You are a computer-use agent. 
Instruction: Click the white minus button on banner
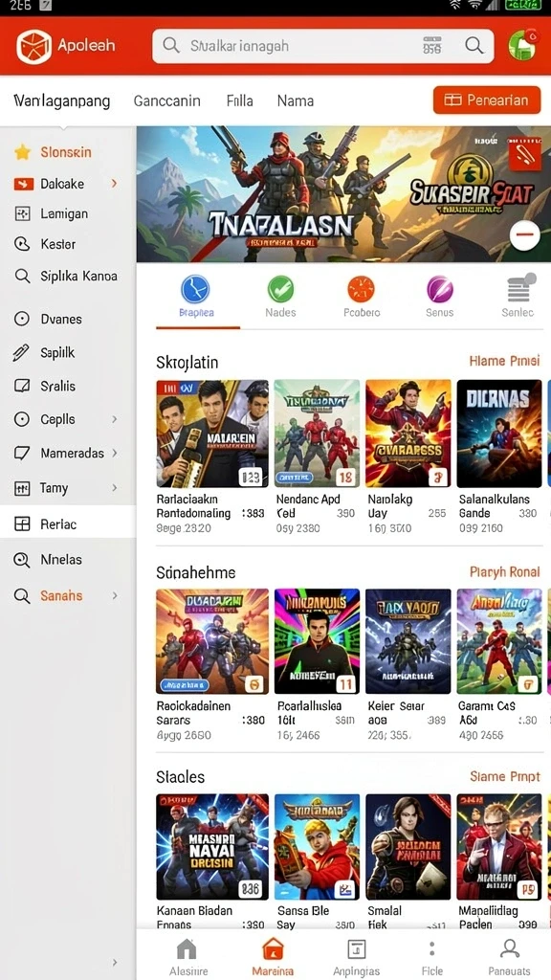pos(525,235)
